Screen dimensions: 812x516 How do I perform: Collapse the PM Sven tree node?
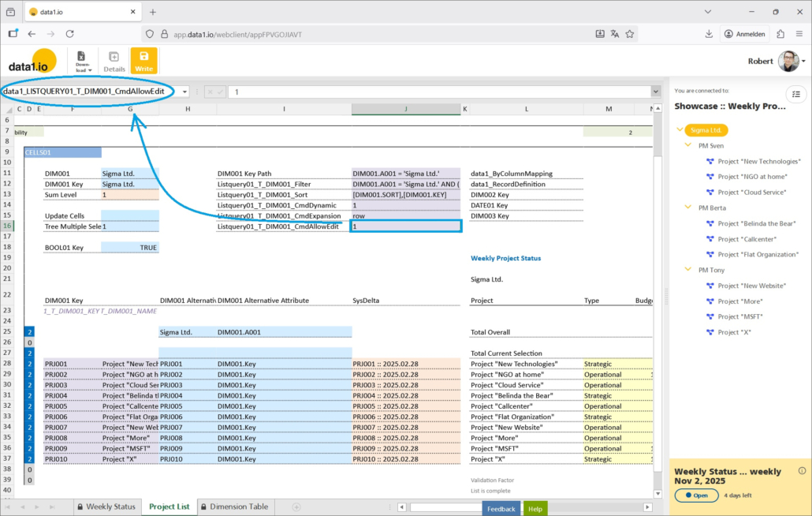[691, 146]
